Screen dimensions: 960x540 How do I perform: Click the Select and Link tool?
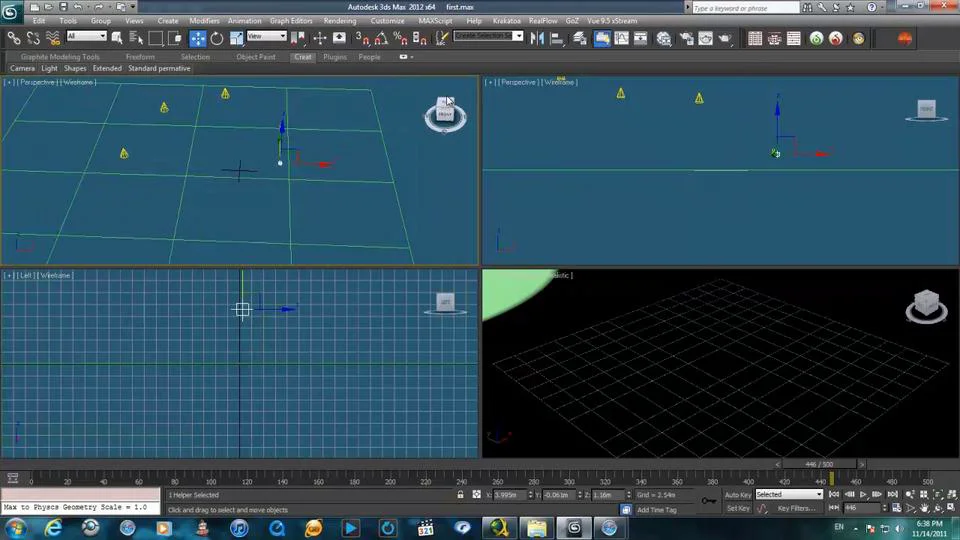pyautogui.click(x=14, y=38)
